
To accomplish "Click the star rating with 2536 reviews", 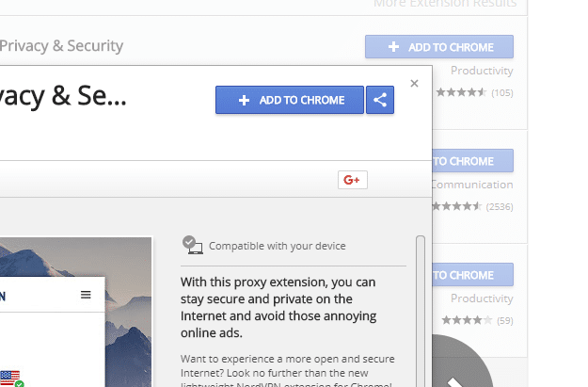I will pos(472,206).
